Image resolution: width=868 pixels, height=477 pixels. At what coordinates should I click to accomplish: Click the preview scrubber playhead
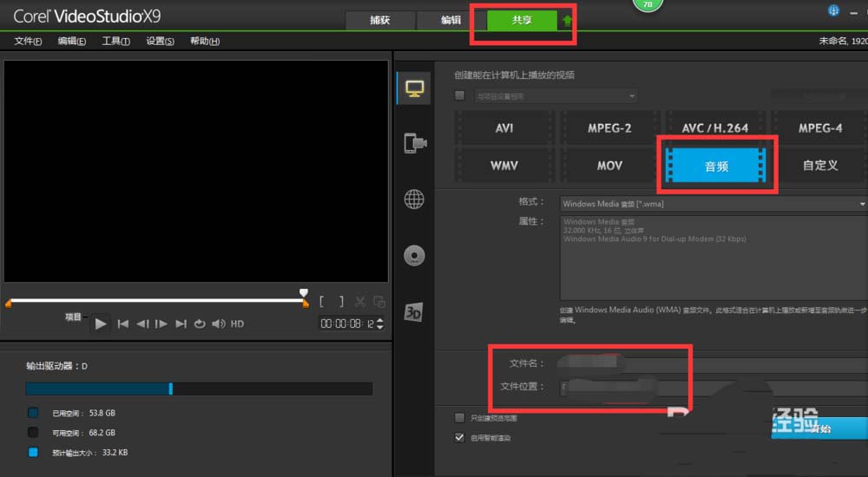pyautogui.click(x=303, y=293)
